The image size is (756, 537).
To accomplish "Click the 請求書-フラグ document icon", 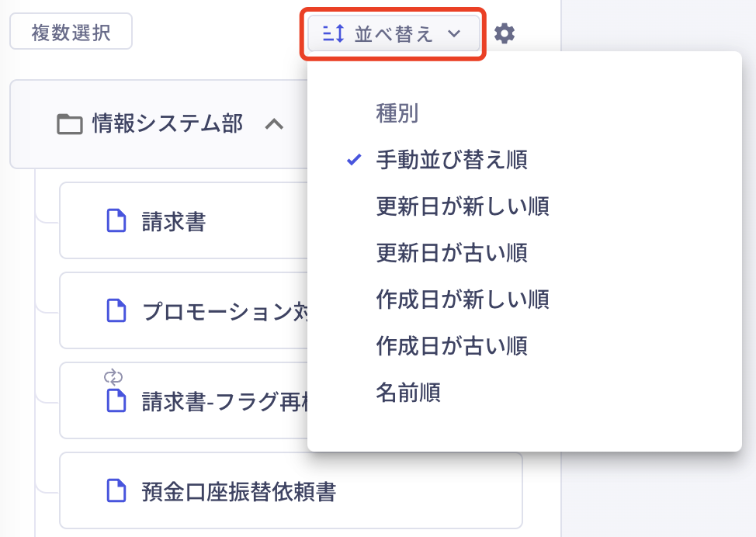I will tap(116, 400).
